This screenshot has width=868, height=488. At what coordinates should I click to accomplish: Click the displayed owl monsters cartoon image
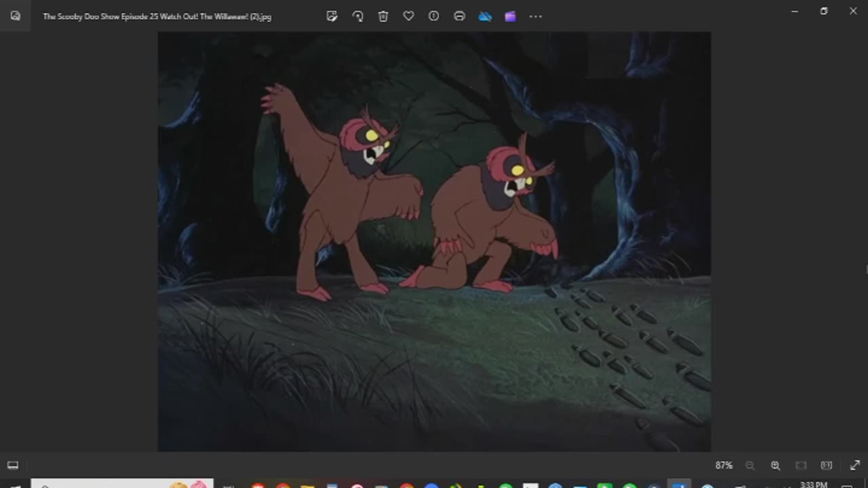tap(434, 241)
